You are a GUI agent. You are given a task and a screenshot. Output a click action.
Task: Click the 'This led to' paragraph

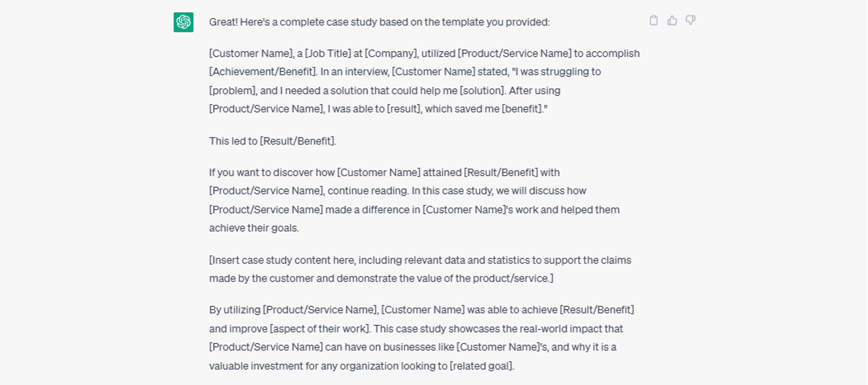tap(273, 140)
